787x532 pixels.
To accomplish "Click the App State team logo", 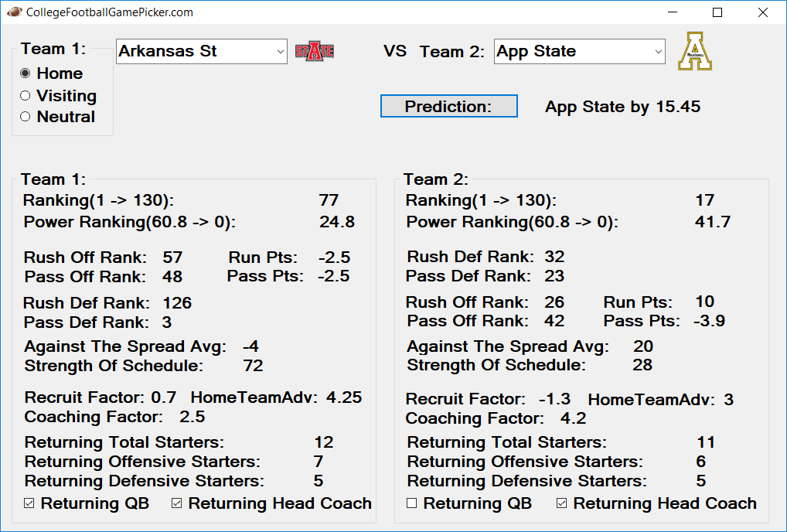I will tap(695, 51).
